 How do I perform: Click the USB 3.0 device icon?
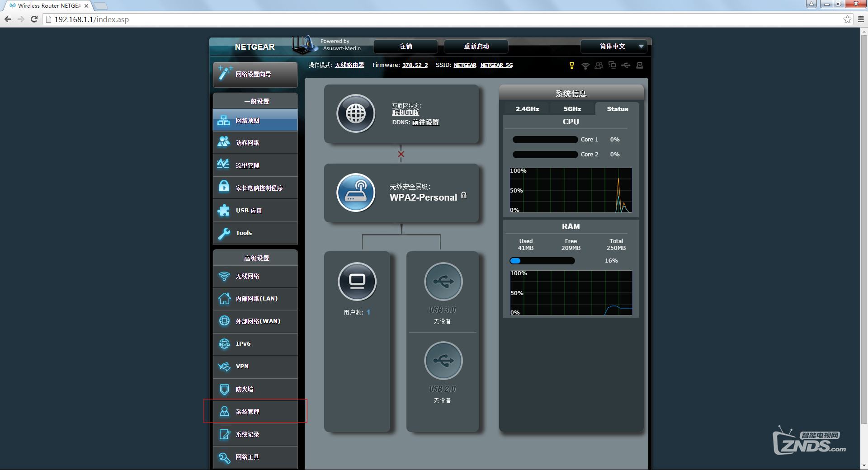(x=443, y=282)
